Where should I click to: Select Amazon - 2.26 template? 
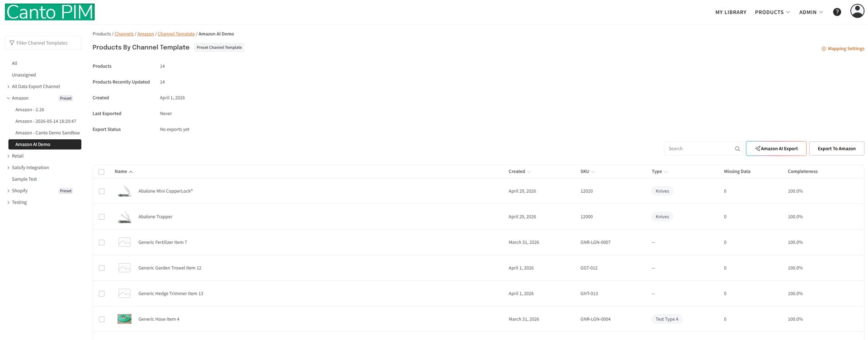point(30,110)
